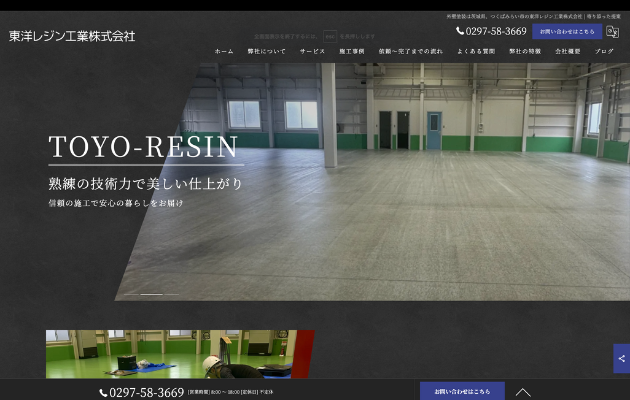Viewport: 630px width, 400px height.
Task: Click the header お問い合わせはこちら button
Action: coord(567,31)
